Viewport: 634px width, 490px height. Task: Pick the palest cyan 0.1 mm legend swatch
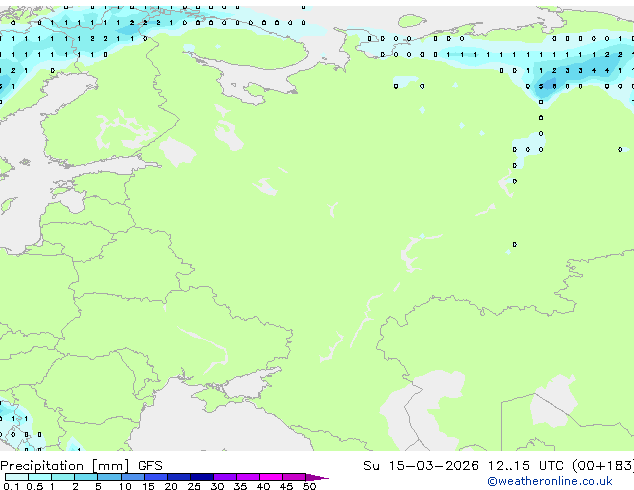coord(17,477)
